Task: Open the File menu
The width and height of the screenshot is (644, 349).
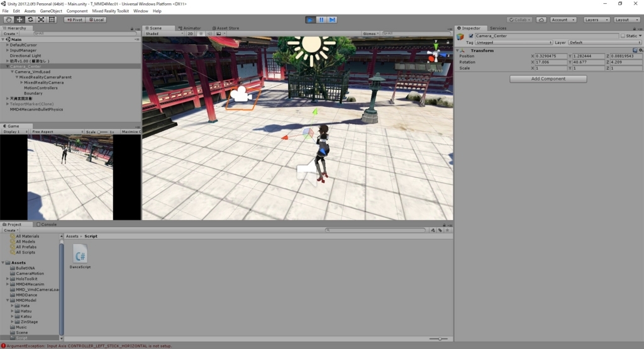Action: (x=5, y=11)
